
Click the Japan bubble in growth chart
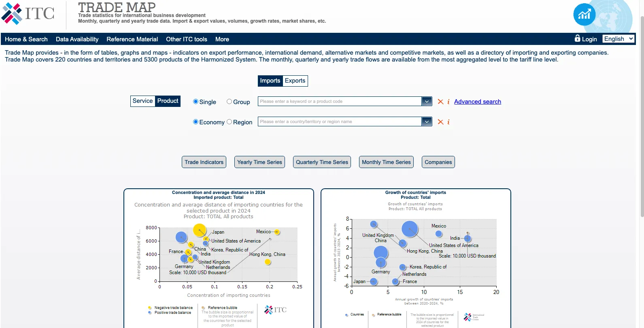pyautogui.click(x=374, y=281)
